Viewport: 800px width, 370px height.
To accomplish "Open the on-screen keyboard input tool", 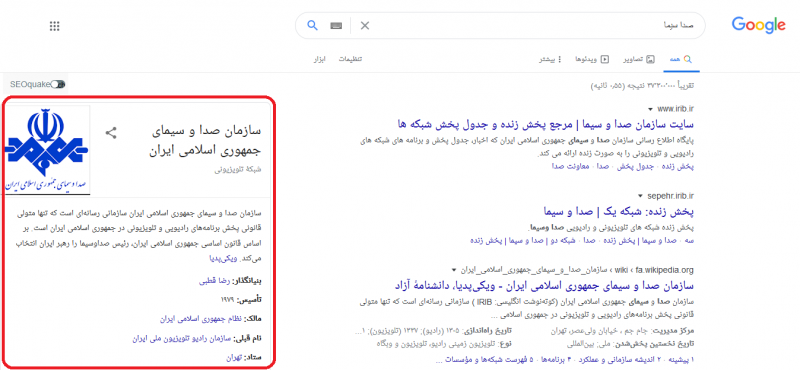I will pos(336,26).
